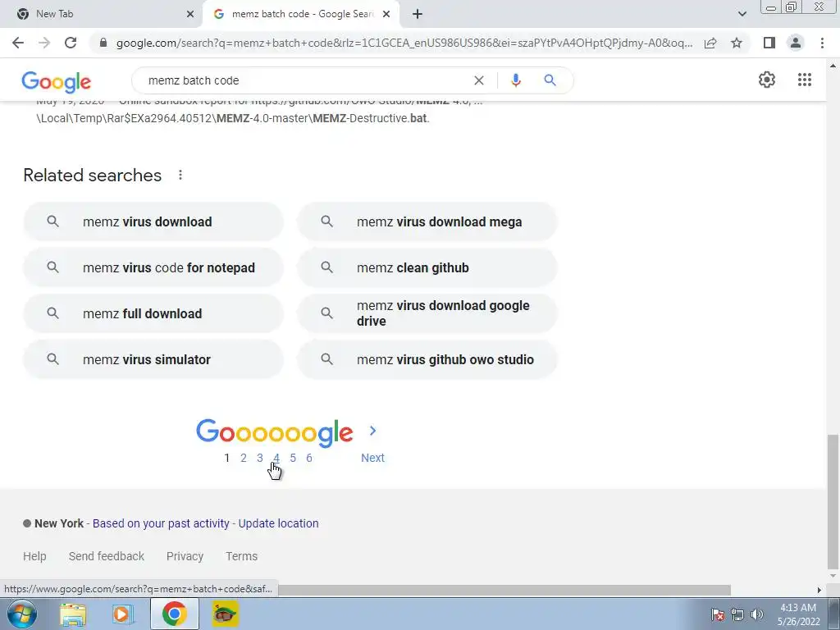Image resolution: width=840 pixels, height=630 pixels.
Task: Search memz virus download
Action: (153, 221)
